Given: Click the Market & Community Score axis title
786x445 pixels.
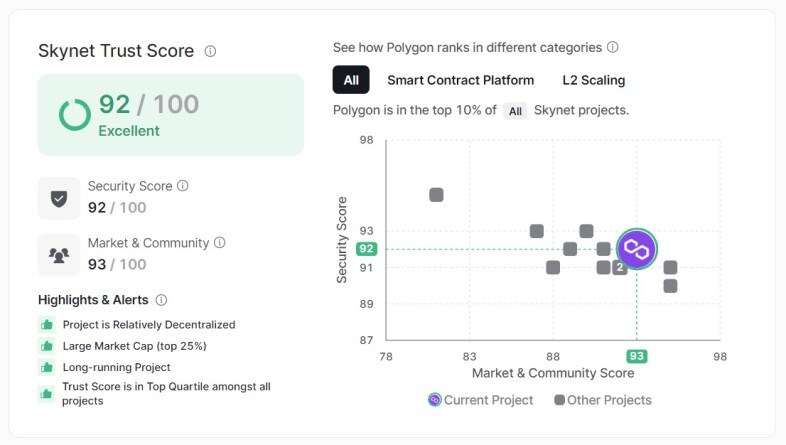Looking at the screenshot, I should click(553, 373).
